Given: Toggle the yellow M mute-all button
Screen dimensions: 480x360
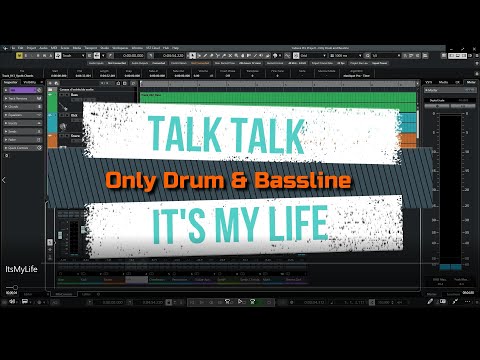Looking at the screenshot, I should tap(19, 55).
